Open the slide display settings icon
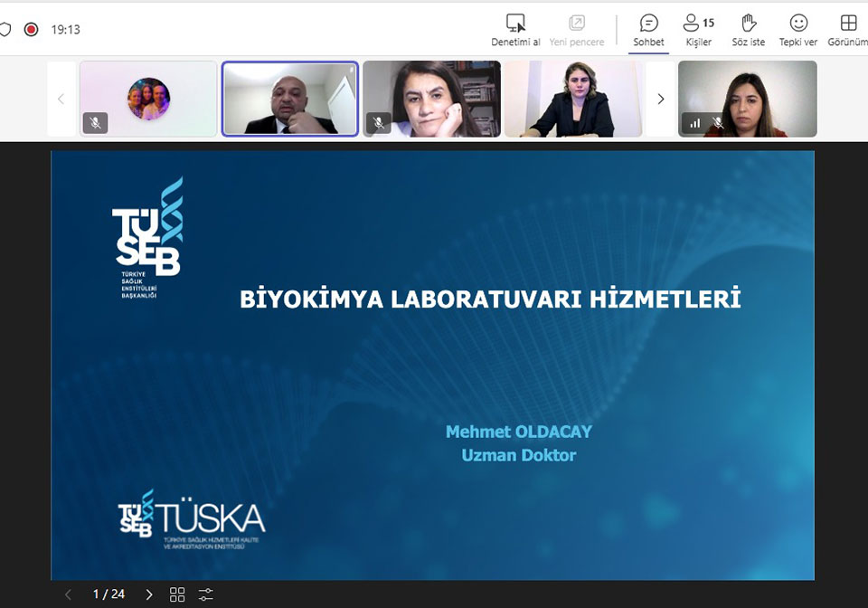The width and height of the screenshot is (868, 608). 206,594
